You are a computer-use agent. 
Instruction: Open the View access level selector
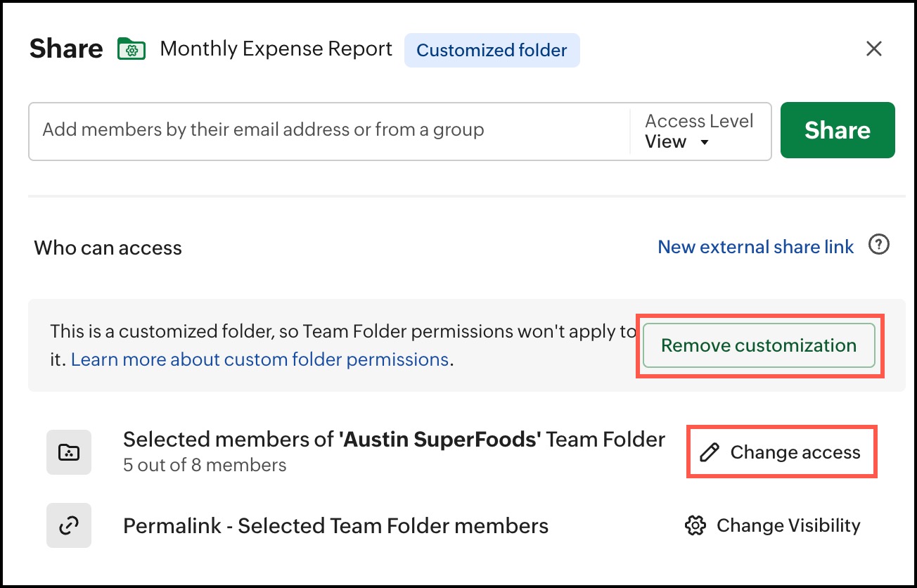pos(666,142)
